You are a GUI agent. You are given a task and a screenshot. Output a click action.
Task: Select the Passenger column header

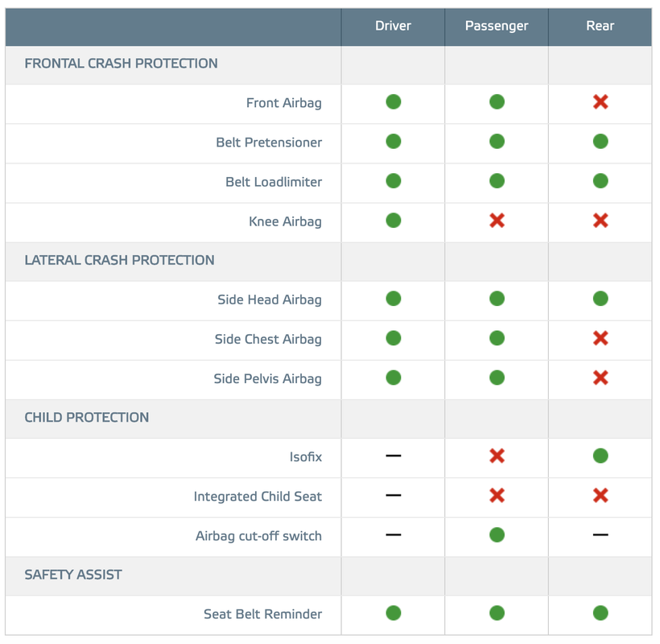pyautogui.click(x=497, y=26)
